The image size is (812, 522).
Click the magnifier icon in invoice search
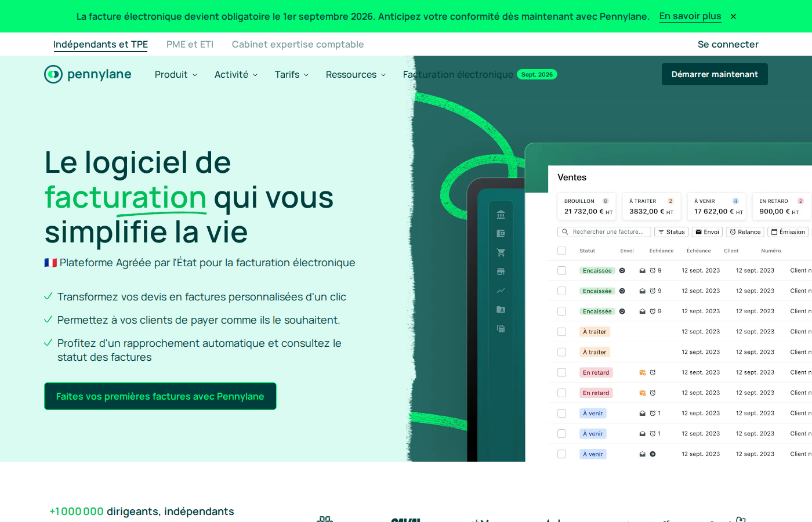[565, 232]
